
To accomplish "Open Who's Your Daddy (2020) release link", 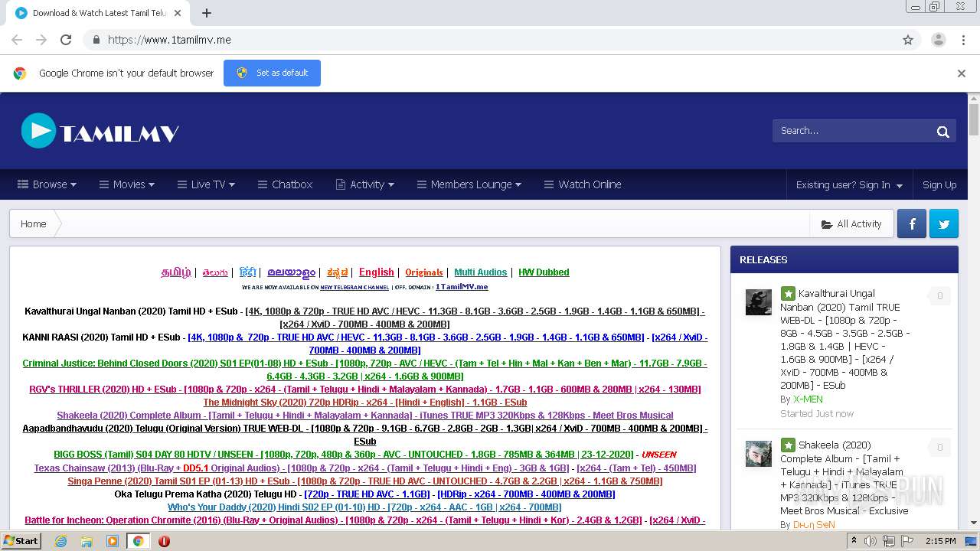I will pyautogui.click(x=365, y=507).
